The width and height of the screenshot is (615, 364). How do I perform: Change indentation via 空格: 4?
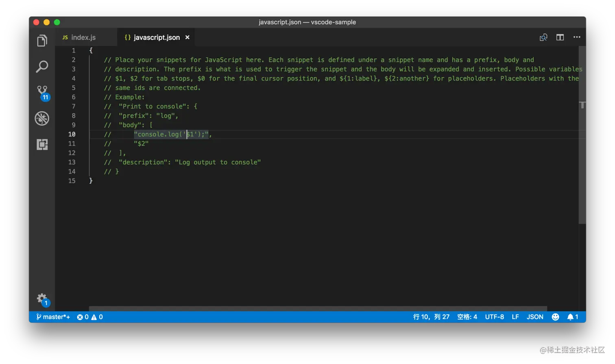pos(467,317)
